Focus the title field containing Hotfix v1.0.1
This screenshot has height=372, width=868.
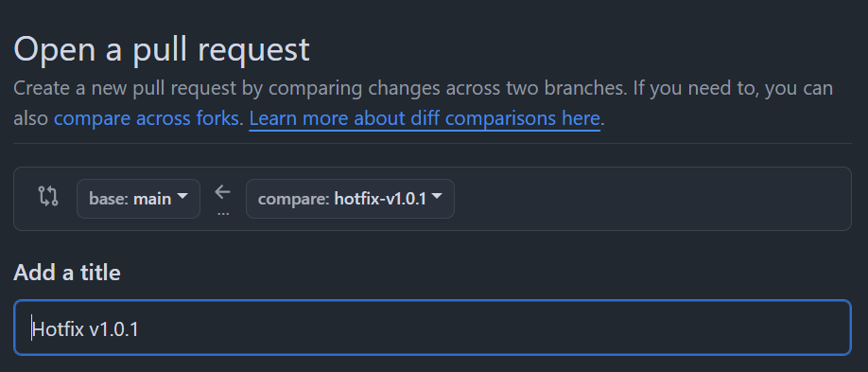pos(432,328)
